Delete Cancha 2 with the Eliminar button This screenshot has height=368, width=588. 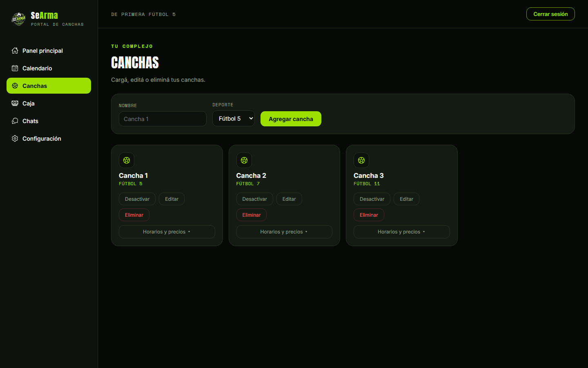[252, 215]
